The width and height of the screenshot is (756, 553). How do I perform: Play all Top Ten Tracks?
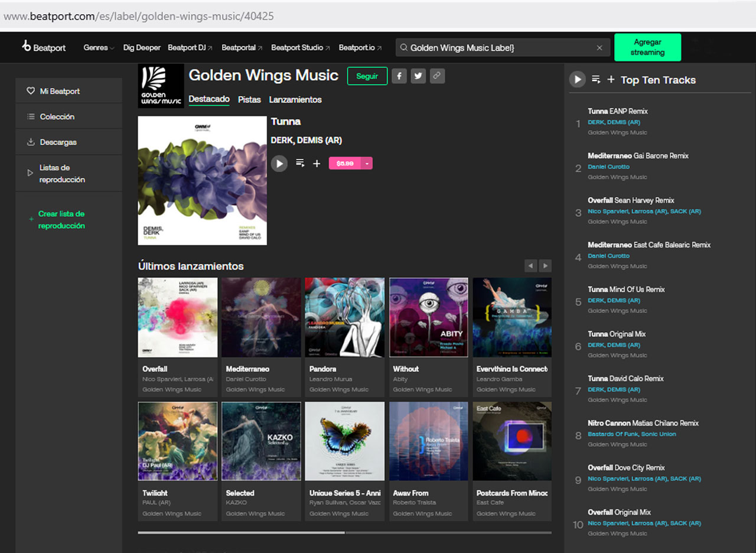pos(577,79)
